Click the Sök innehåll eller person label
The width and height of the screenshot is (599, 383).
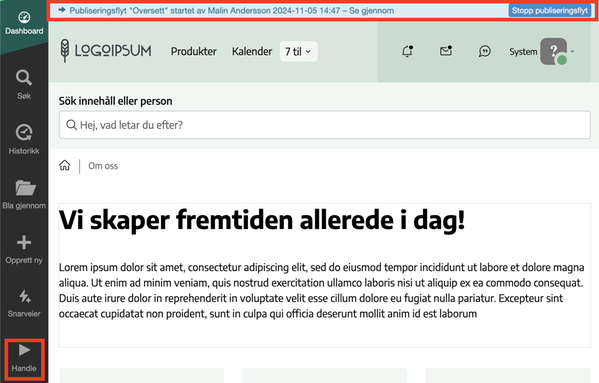[x=115, y=101]
